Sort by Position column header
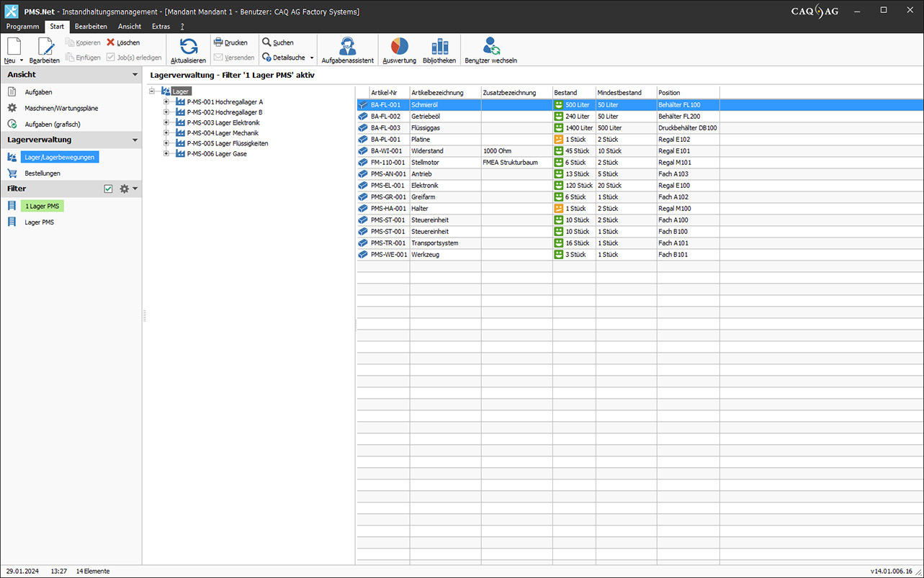Image resolution: width=924 pixels, height=578 pixels. click(688, 93)
